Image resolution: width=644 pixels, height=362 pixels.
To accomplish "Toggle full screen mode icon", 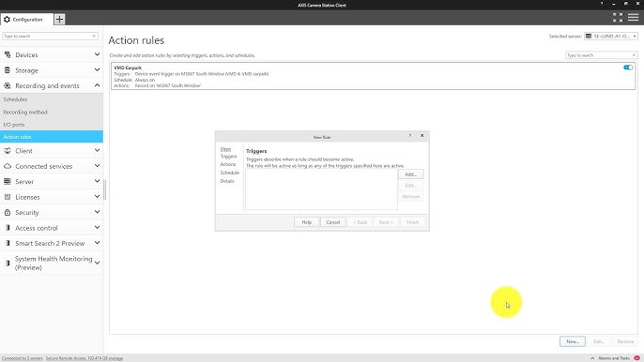I will click(x=618, y=17).
